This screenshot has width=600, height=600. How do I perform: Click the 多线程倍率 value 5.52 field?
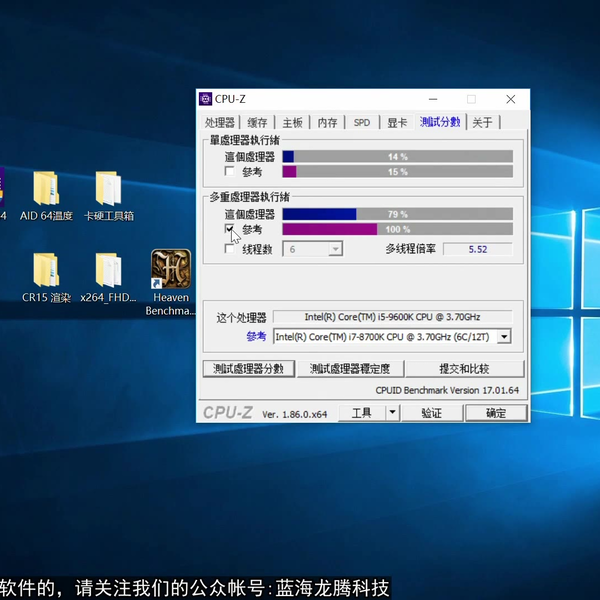[x=478, y=249]
